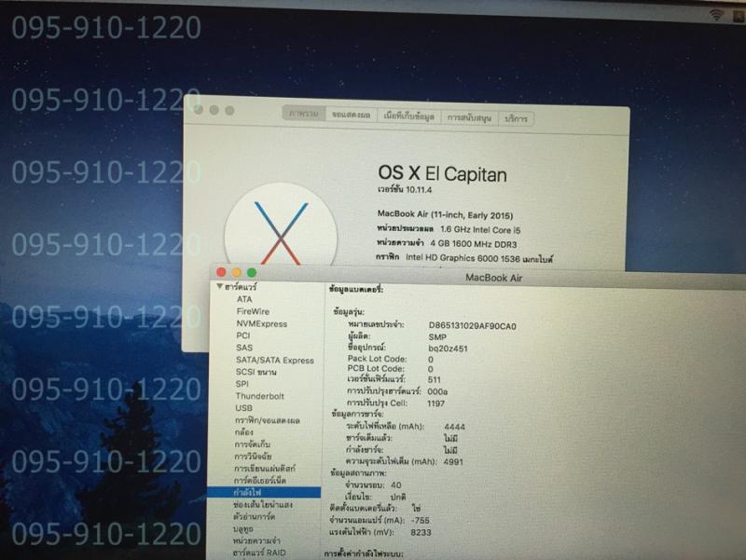Open the เนื้อที่เก็บข้อมูล storage tab
This screenshot has width=746, height=560.
(x=408, y=116)
